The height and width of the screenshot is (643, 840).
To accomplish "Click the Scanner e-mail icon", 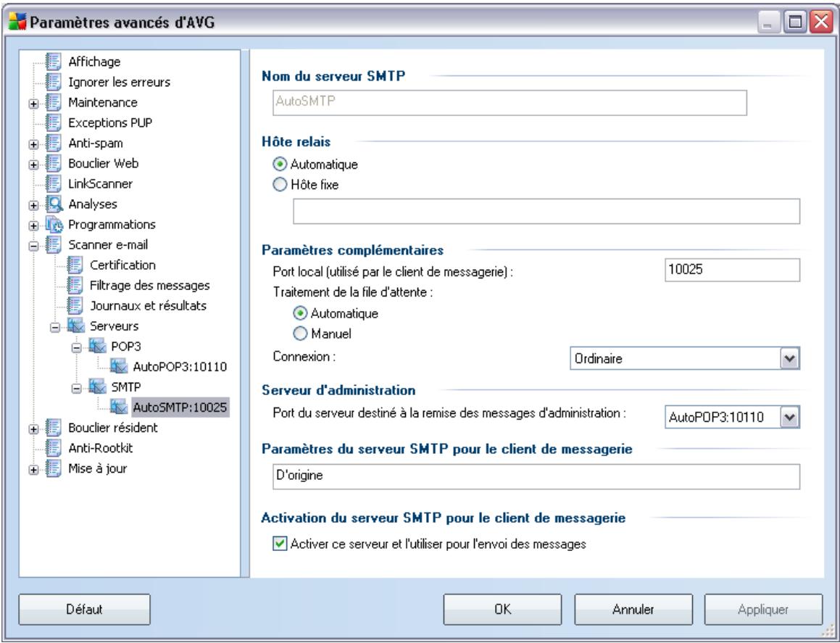I will click(x=54, y=245).
